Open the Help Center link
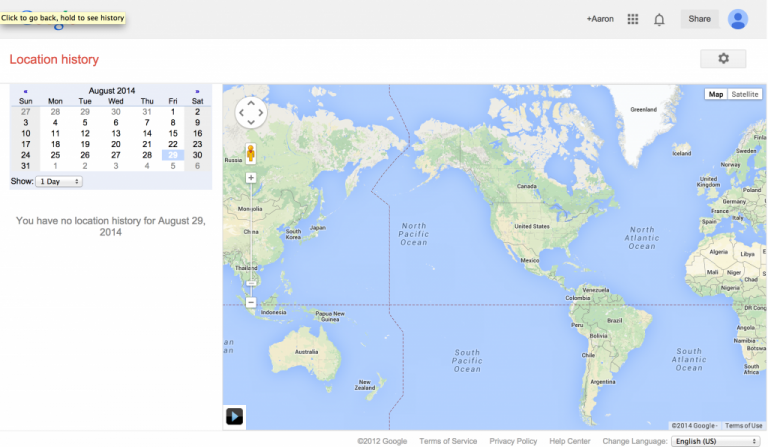The height and width of the screenshot is (447, 768). click(570, 441)
